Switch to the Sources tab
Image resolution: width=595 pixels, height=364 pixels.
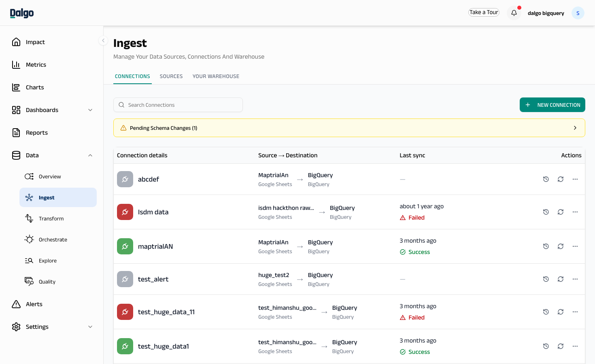171,76
